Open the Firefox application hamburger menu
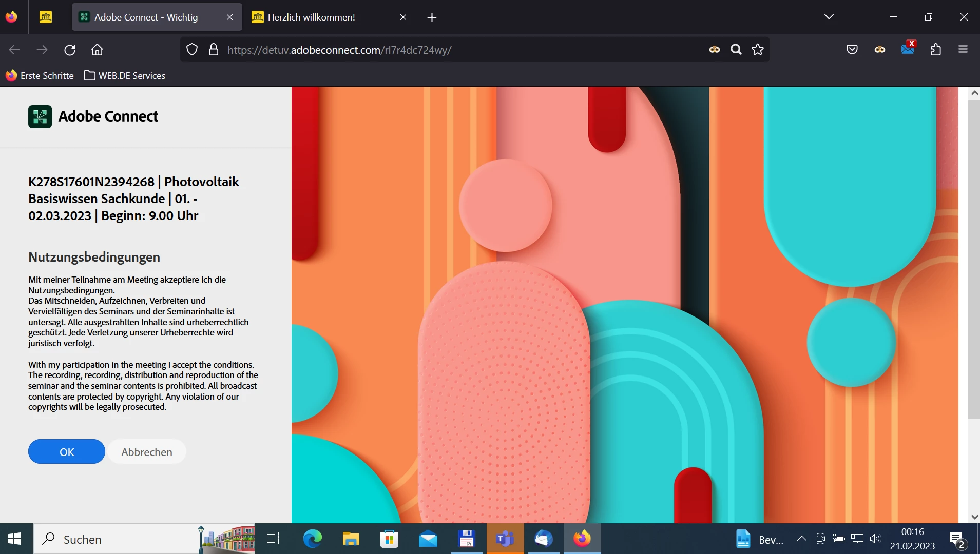Image resolution: width=980 pixels, height=554 pixels. point(963,49)
